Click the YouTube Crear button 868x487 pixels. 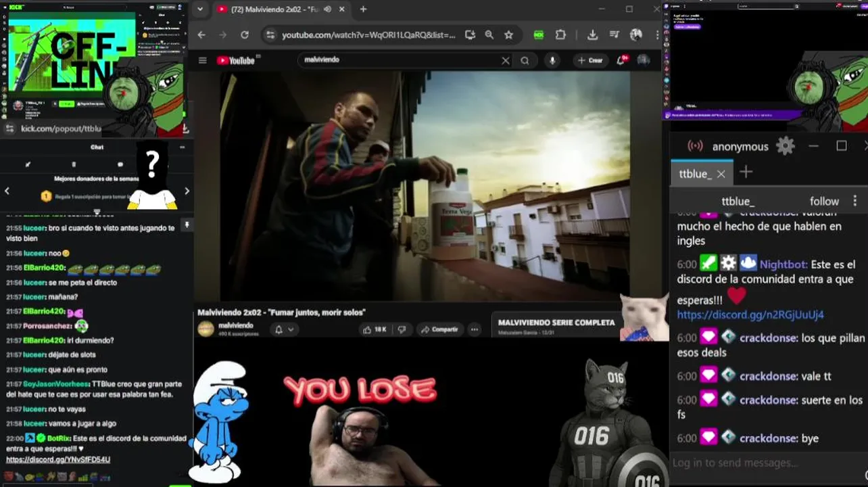(x=590, y=60)
